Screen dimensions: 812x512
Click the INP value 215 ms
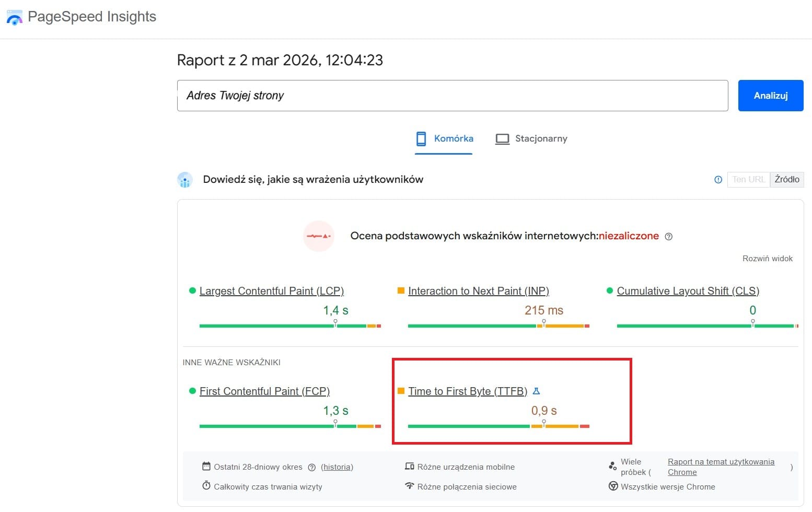click(544, 310)
